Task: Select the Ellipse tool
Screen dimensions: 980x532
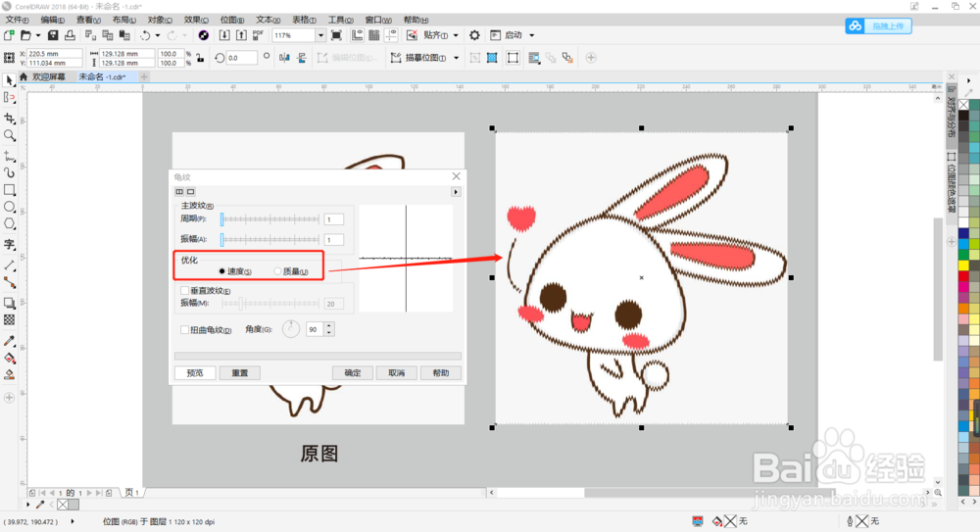Action: pyautogui.click(x=9, y=207)
